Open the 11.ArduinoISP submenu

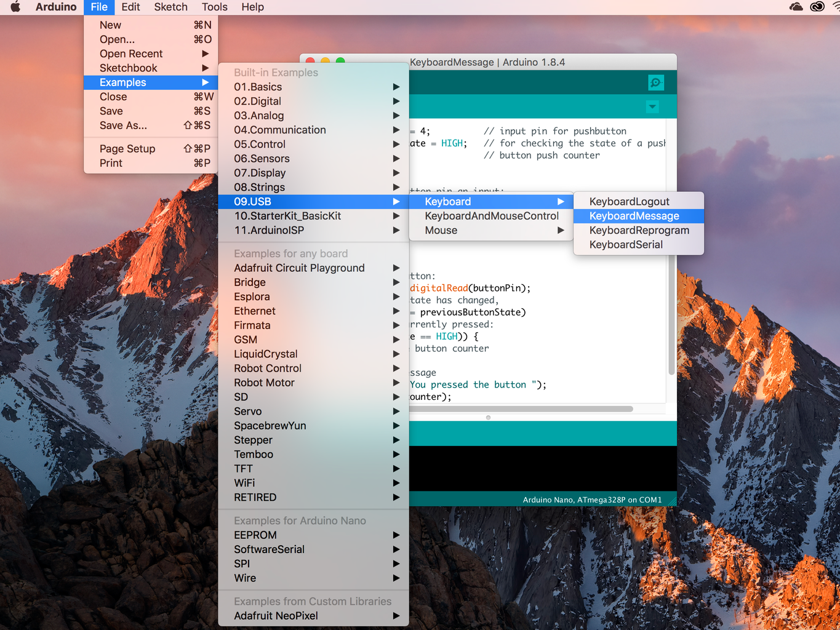click(313, 231)
